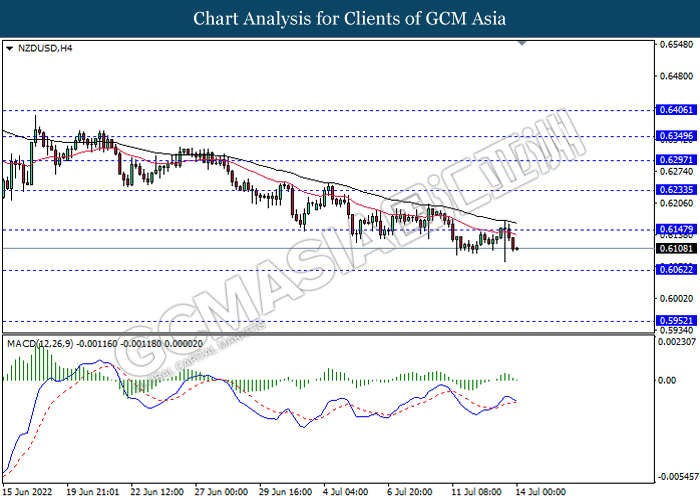Select the 0.63496 price level label

(676, 136)
